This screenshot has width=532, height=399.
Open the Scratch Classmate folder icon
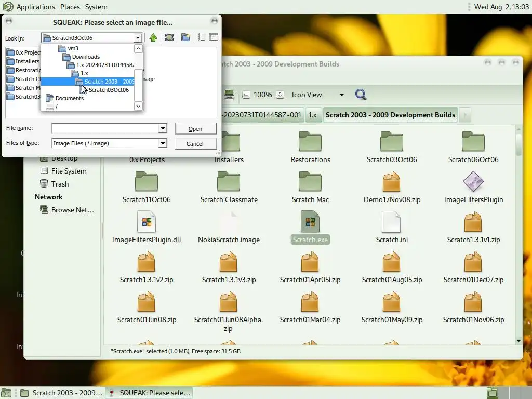(229, 181)
